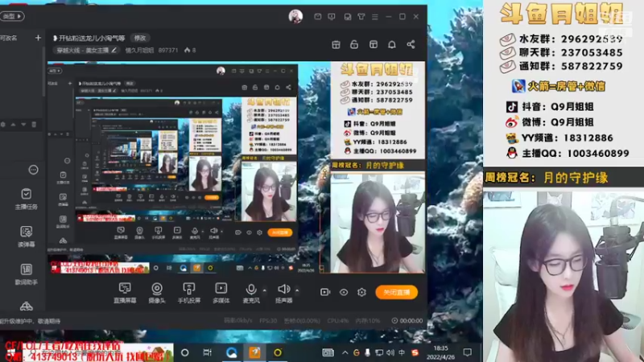Expand microphone volume arrow next to 麦克风
Image resolution: width=644 pixels, height=362 pixels.
(265, 290)
